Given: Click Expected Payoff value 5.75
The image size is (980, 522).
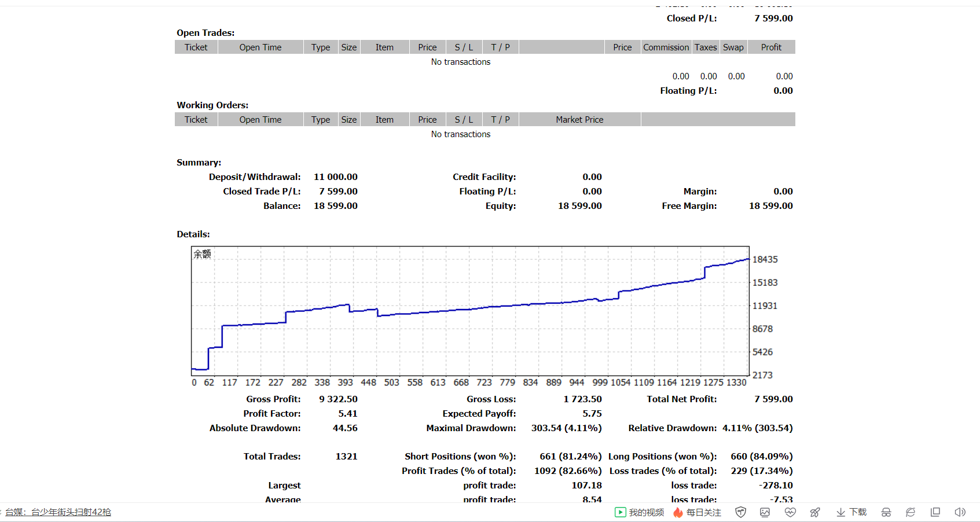Looking at the screenshot, I should pos(592,414).
